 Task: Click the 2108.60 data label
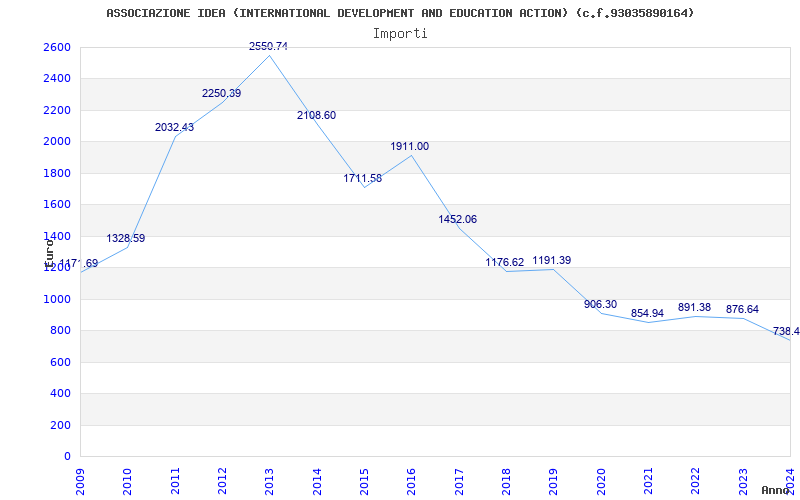pos(316,115)
